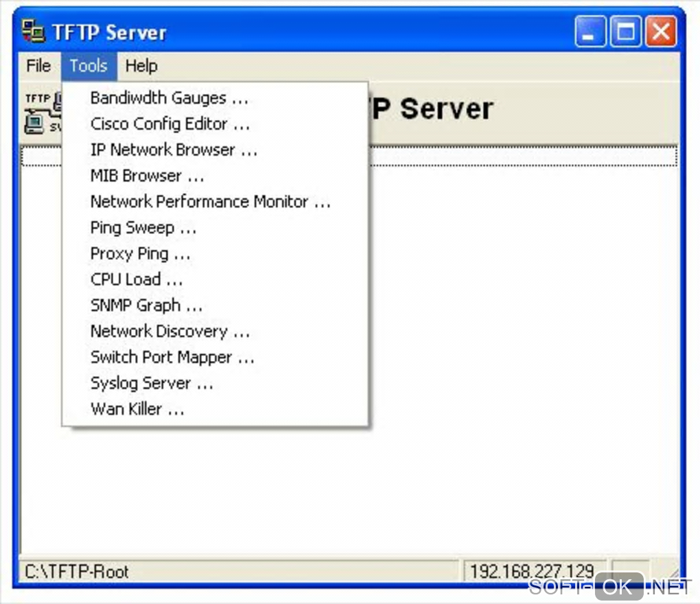Viewport: 700px width, 604px height.
Task: Open the File menu
Action: (x=38, y=66)
